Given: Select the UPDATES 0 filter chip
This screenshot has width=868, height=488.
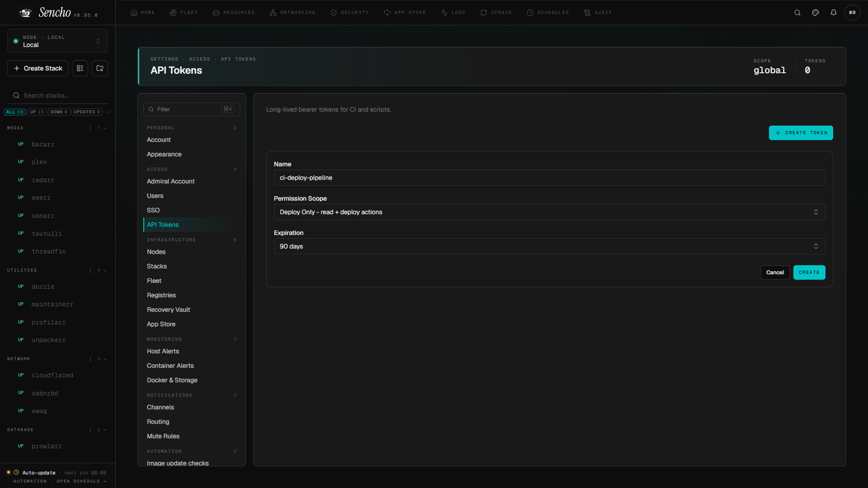Looking at the screenshot, I should coord(87,112).
